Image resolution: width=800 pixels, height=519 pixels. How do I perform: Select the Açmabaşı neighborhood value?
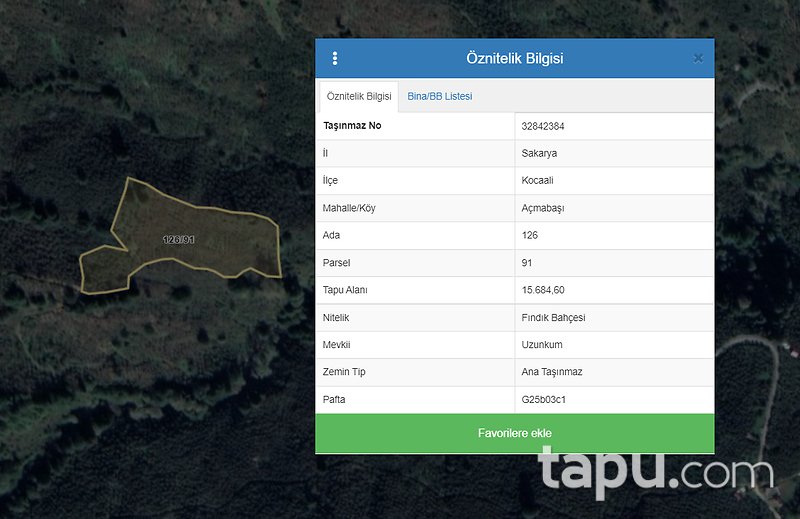[x=543, y=208]
